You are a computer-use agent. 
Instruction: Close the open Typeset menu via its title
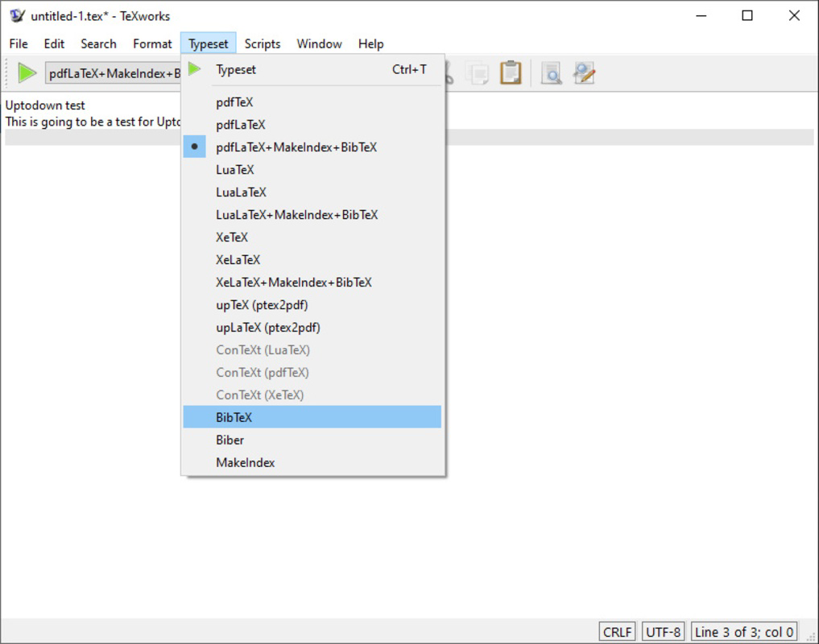click(x=209, y=44)
